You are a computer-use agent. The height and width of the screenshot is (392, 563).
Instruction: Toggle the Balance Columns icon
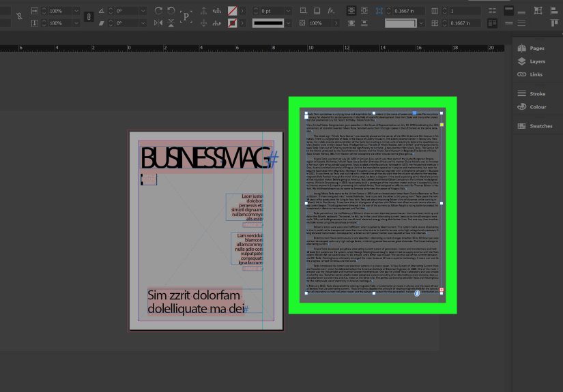[492, 11]
